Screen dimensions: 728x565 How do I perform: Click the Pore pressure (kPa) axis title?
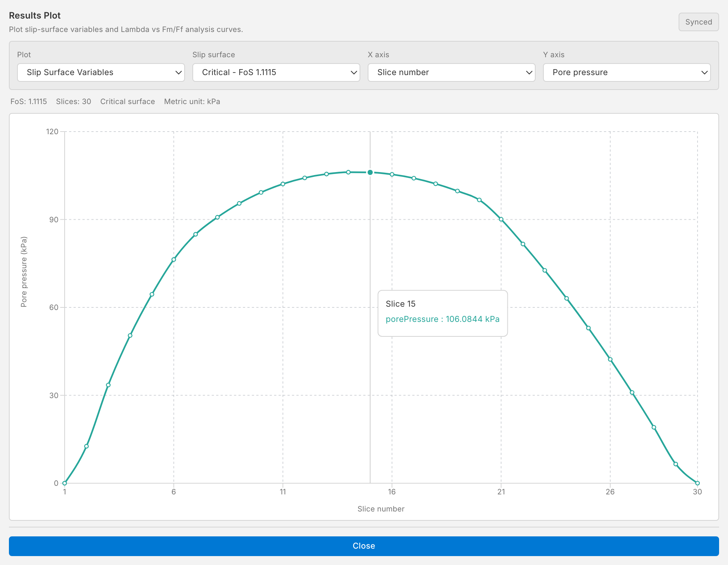(24, 272)
